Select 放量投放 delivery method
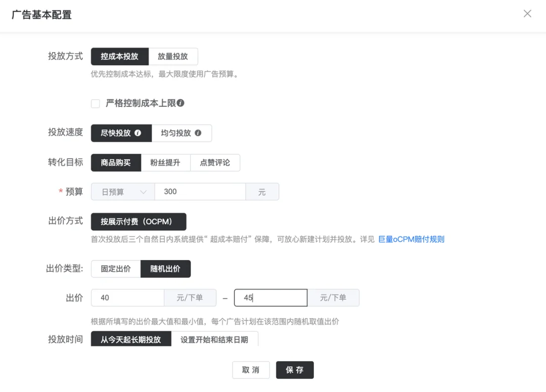The height and width of the screenshot is (392, 546). [x=173, y=57]
